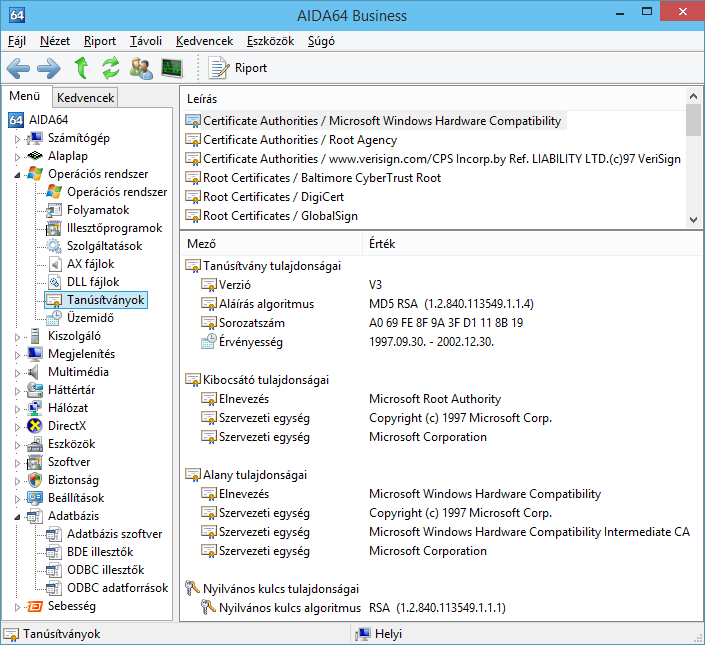Click the Háttértár storage icon
Image resolution: width=705 pixels, height=645 pixels.
(35, 390)
